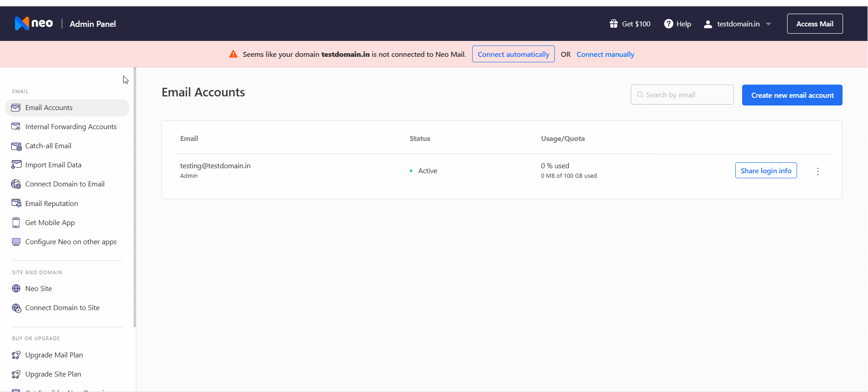
Task: Expand the testdomain.in account dropdown arrow
Action: [x=768, y=24]
